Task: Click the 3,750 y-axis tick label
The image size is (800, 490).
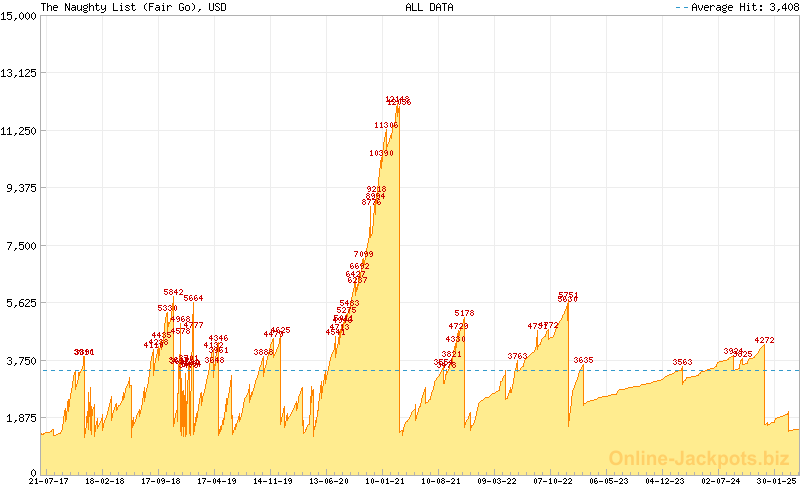Action: 22,360
